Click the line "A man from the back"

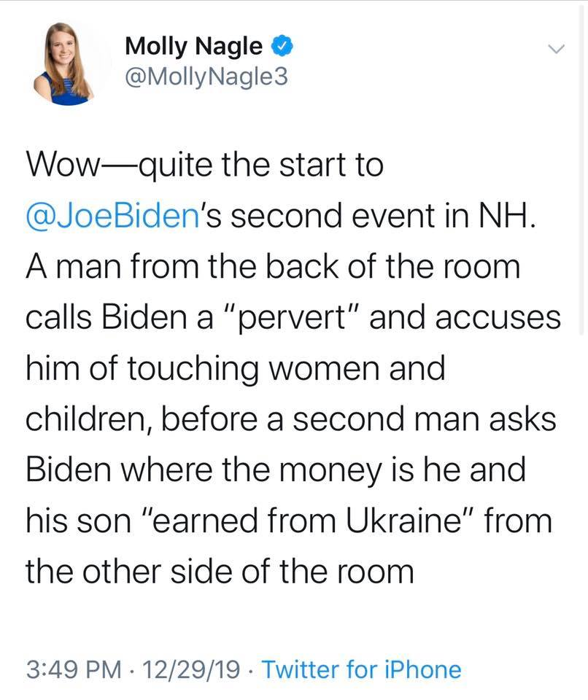pyautogui.click(x=274, y=268)
